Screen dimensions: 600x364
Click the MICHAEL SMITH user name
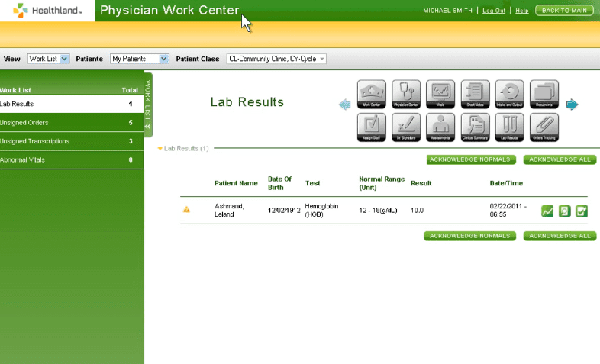click(447, 11)
